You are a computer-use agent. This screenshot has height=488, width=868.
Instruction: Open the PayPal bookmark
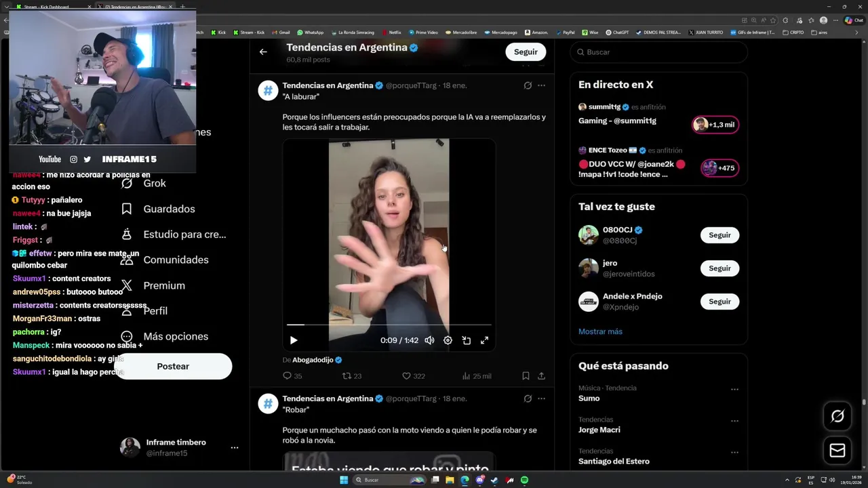[565, 33]
